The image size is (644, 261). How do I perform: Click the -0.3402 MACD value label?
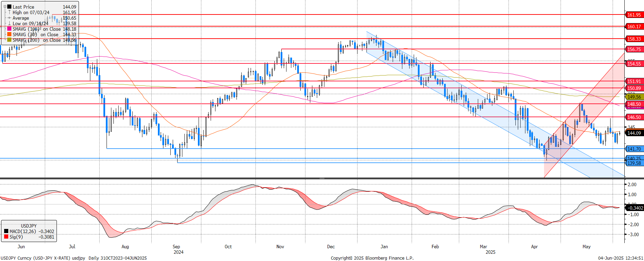(635, 208)
